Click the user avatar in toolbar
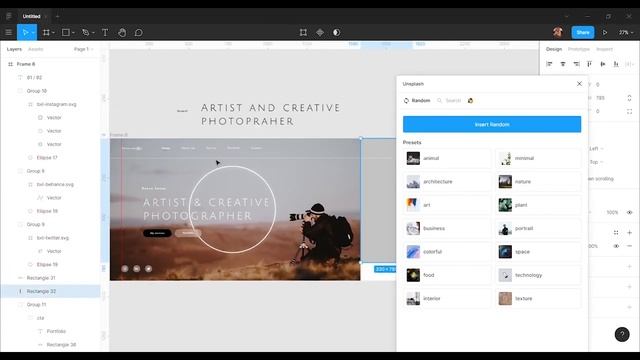This screenshot has width=640, height=360. point(558,32)
